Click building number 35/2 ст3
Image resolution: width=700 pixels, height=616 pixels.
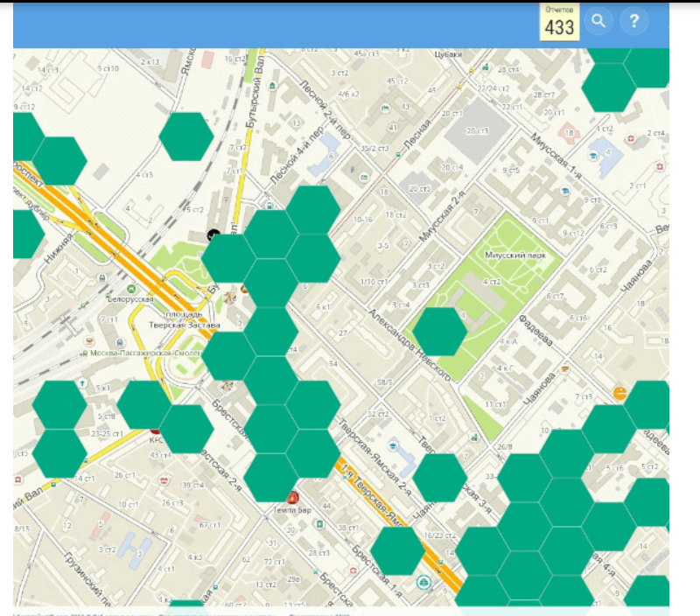[374, 148]
